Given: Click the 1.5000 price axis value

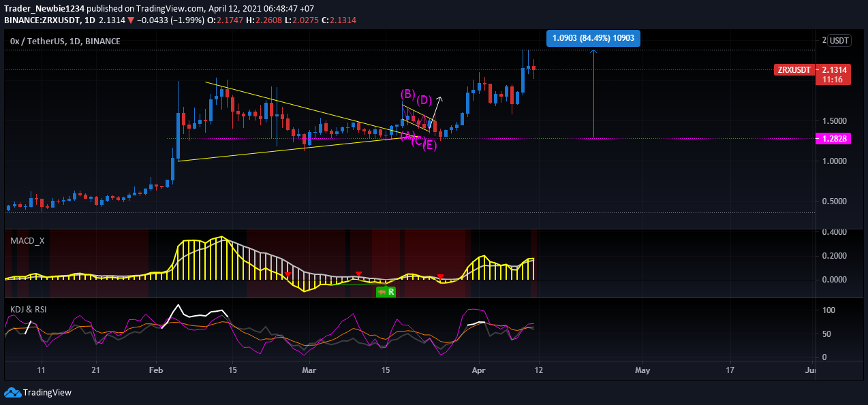Looking at the screenshot, I should 835,121.
